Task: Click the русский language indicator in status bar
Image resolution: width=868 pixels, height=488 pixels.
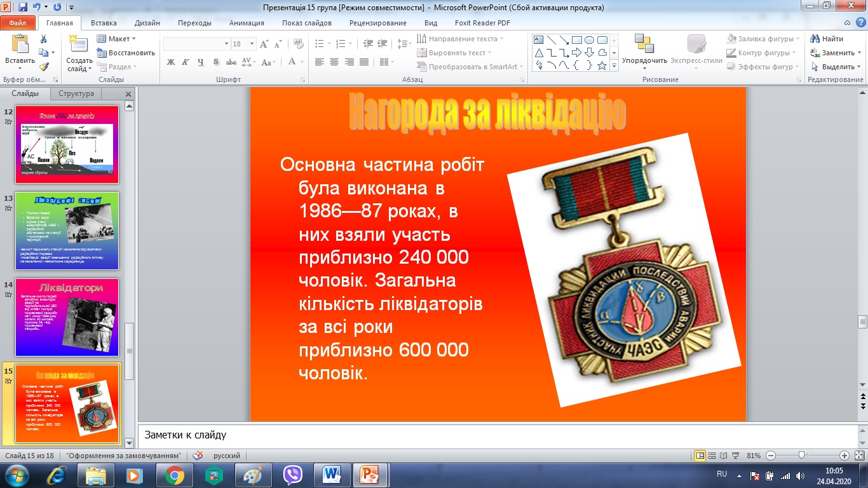Action: point(227,456)
